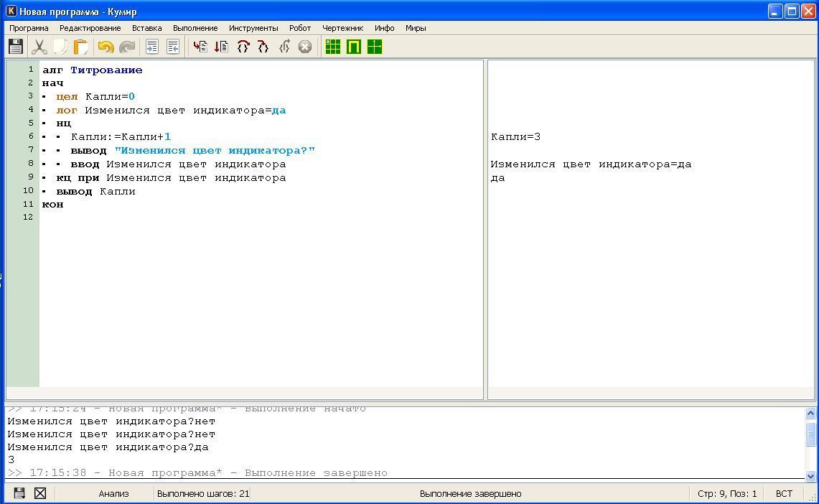This screenshot has height=504, width=819.
Task: Click the Анализ status bar label
Action: [x=113, y=493]
